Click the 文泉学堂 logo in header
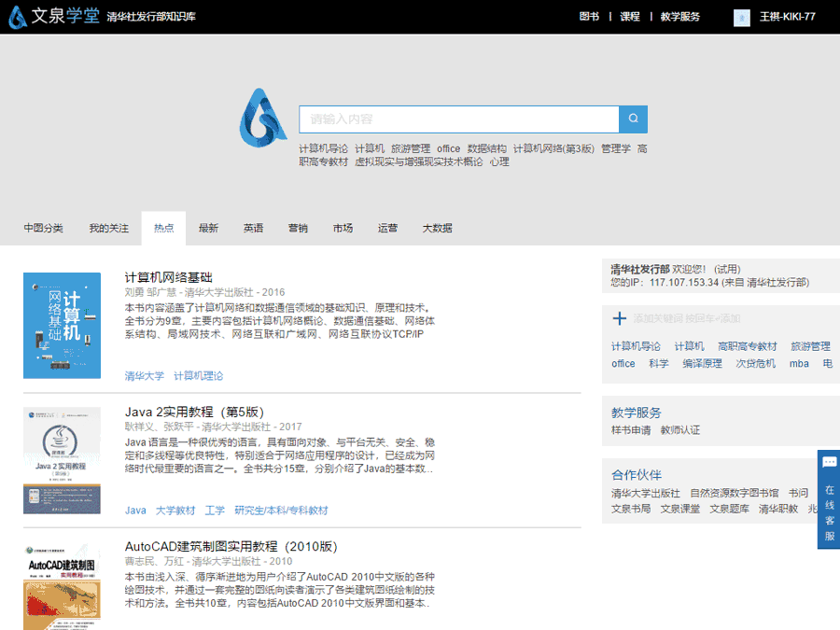 pos(54,16)
